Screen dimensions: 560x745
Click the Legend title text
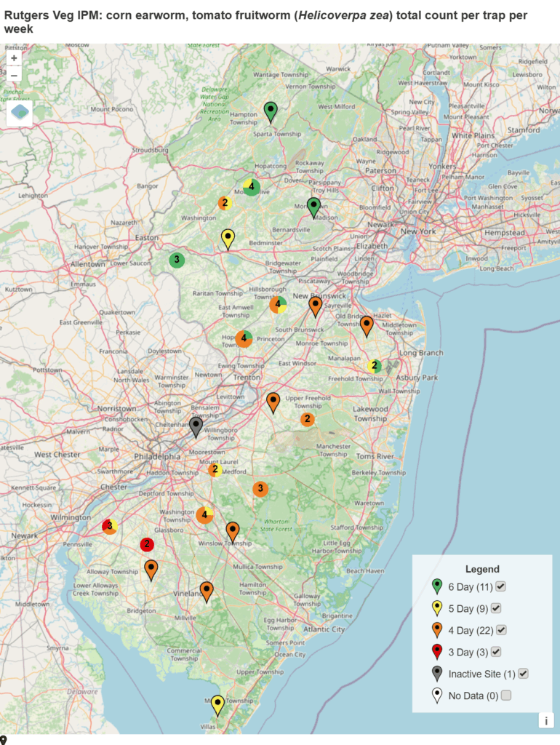point(482,569)
